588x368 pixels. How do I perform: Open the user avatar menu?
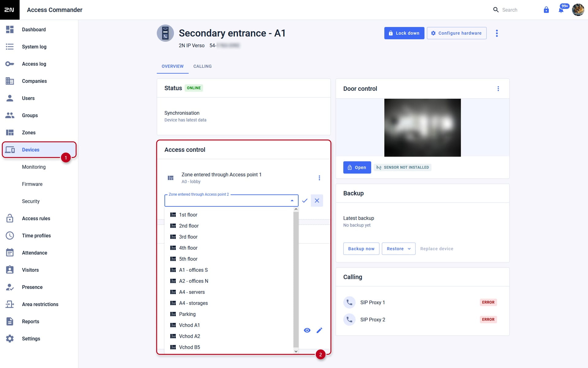click(x=578, y=10)
